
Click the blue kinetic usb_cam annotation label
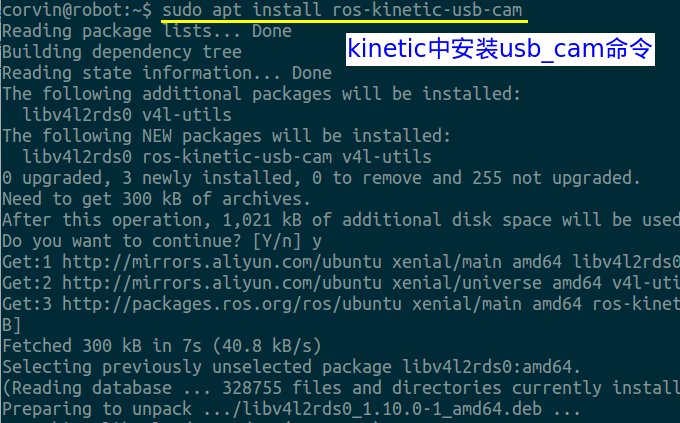500,49
